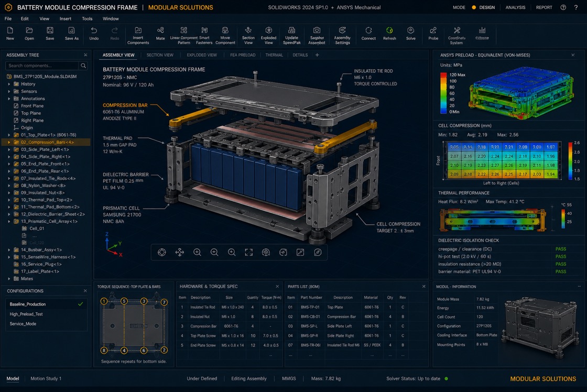The height and width of the screenshot is (392, 587).
Task: Click the Search components input field
Action: pos(42,66)
